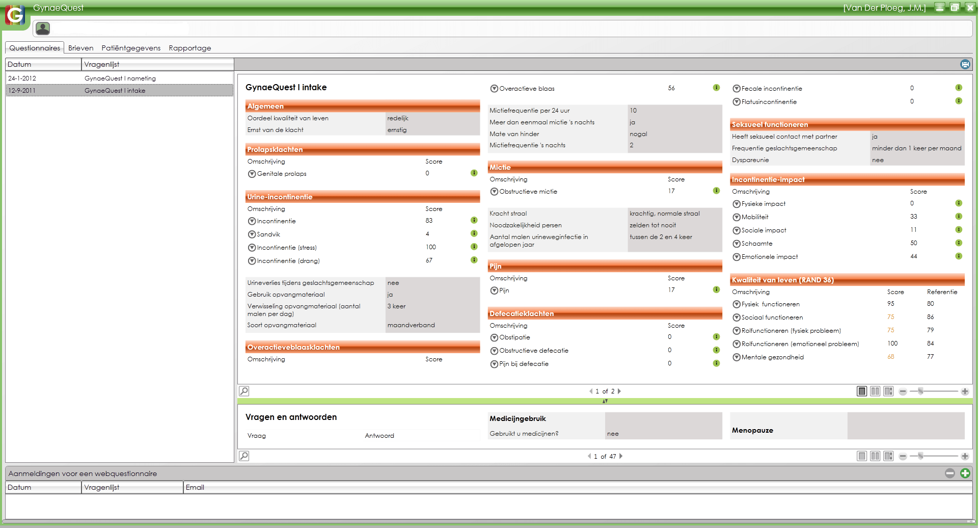Select two-page view in answers viewer
The height and width of the screenshot is (528, 980).
(x=875, y=456)
